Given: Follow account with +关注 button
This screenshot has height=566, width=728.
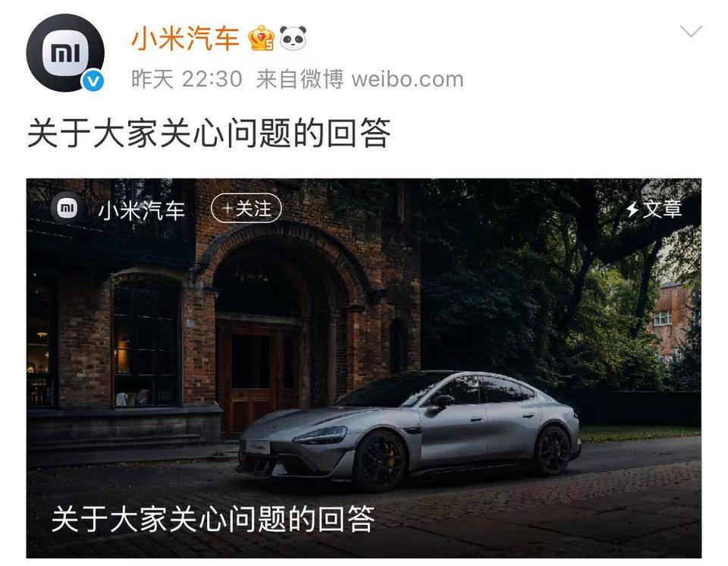Looking at the screenshot, I should click(x=246, y=208).
